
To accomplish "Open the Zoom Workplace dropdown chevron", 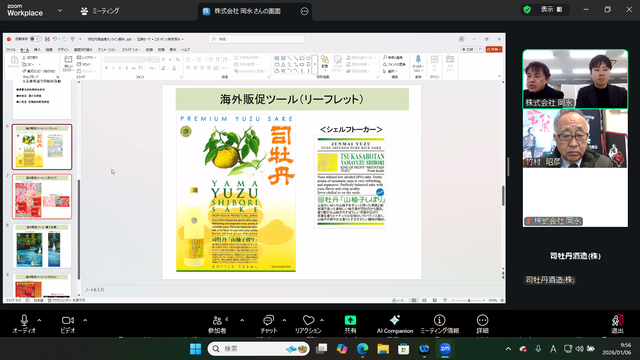I will point(60,11).
